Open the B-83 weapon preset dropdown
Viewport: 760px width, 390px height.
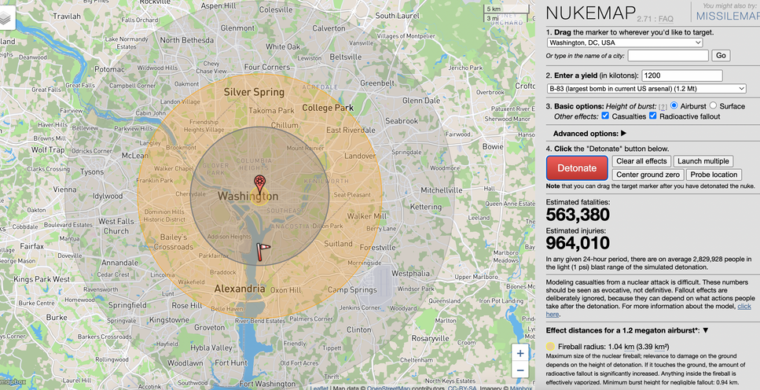point(646,89)
